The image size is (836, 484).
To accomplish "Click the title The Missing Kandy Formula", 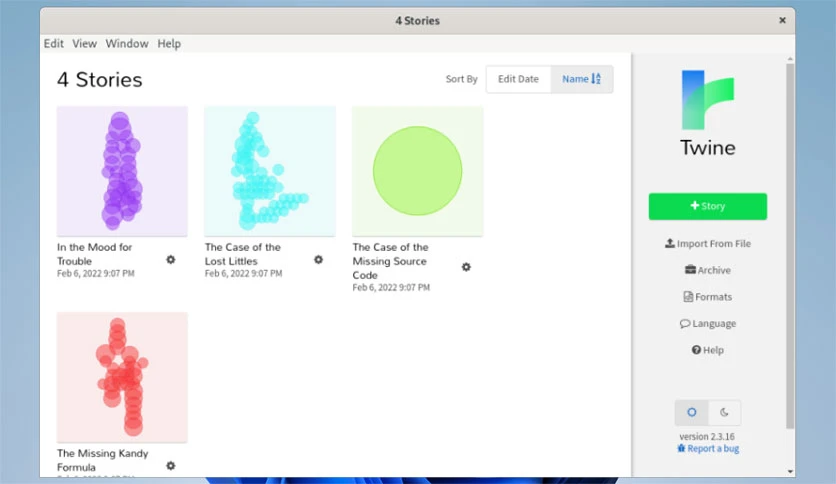I will (x=103, y=460).
